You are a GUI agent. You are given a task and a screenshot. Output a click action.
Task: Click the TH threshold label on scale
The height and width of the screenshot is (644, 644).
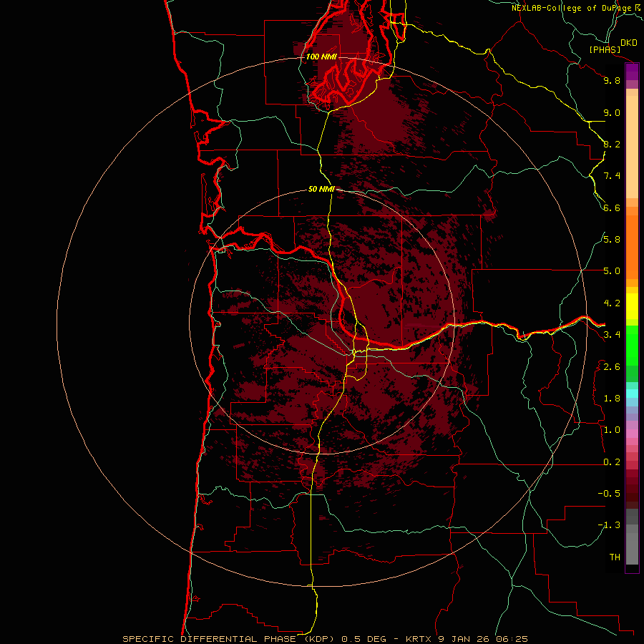pyautogui.click(x=615, y=557)
